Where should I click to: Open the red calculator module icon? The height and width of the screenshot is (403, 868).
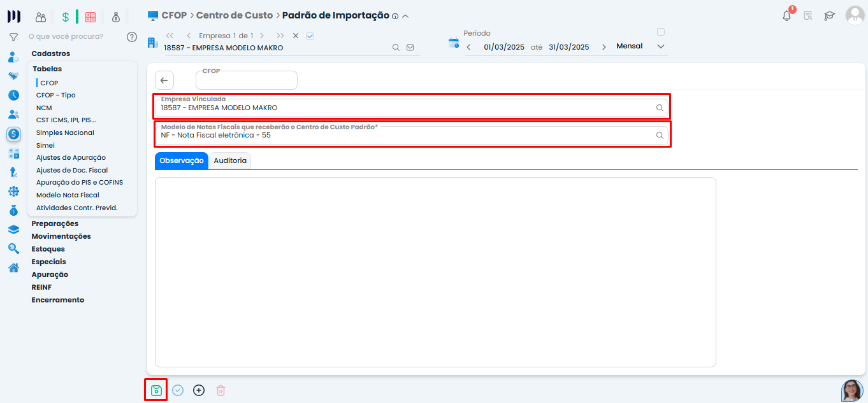pyautogui.click(x=90, y=17)
